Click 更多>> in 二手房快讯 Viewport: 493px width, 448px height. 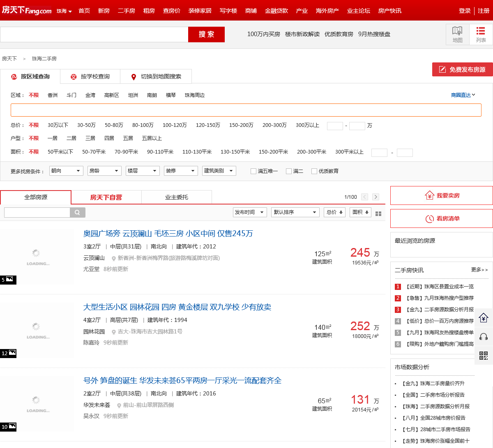pyautogui.click(x=479, y=270)
